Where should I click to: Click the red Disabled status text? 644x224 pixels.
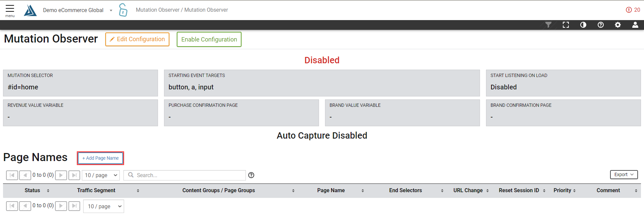pyautogui.click(x=322, y=60)
